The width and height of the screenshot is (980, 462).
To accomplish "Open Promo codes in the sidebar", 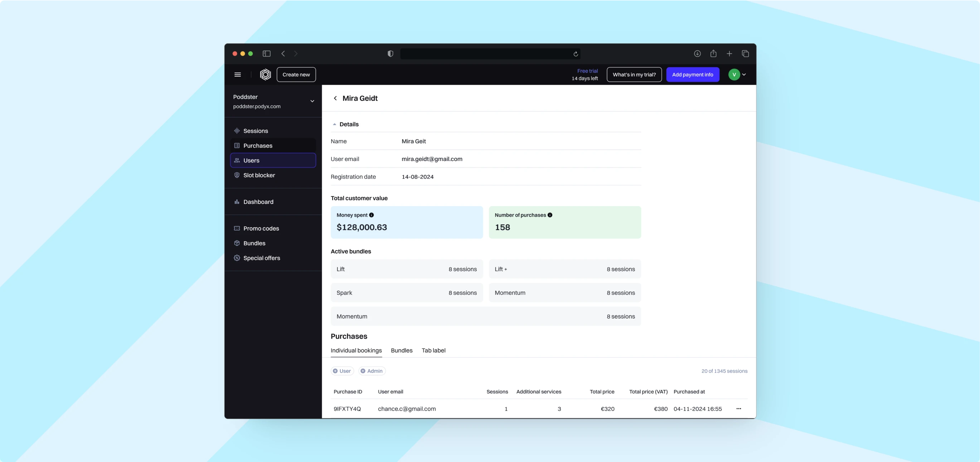I will (261, 228).
